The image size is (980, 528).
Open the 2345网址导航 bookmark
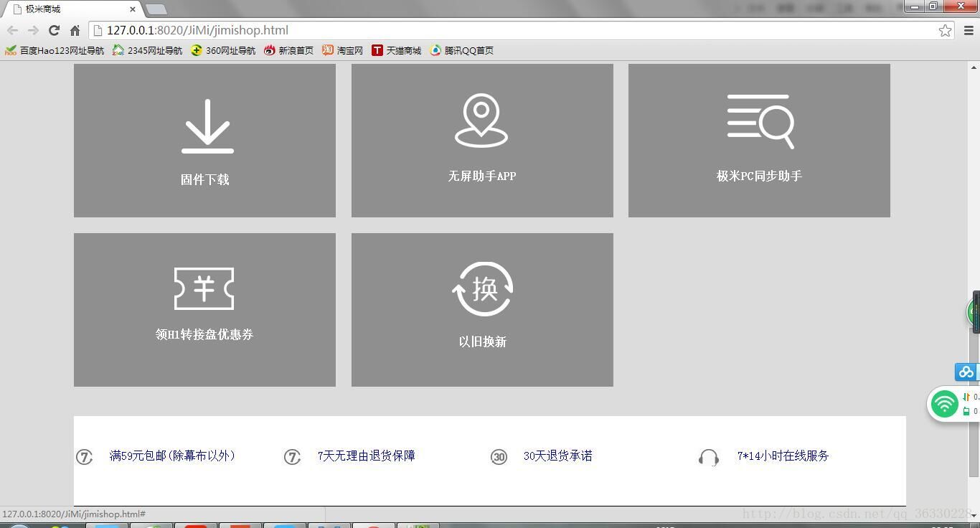coord(147,50)
